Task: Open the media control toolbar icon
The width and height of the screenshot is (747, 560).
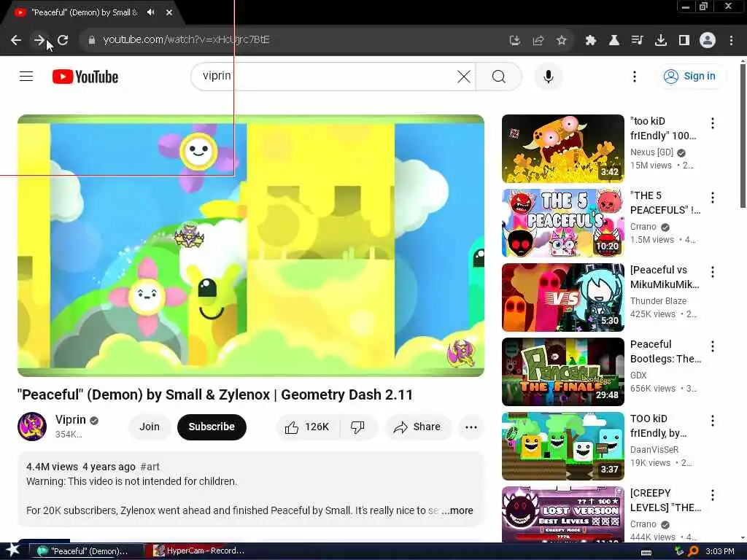Action: point(638,41)
